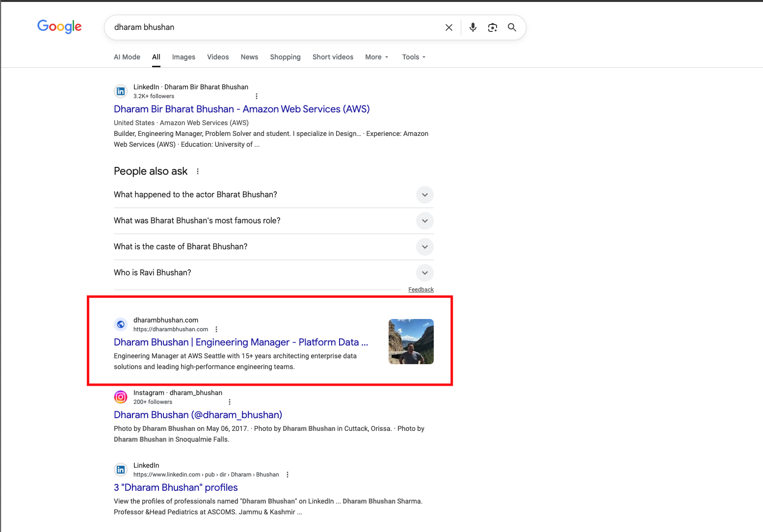Image resolution: width=763 pixels, height=532 pixels.
Task: Click the Instagram favicon
Action: [x=121, y=397]
